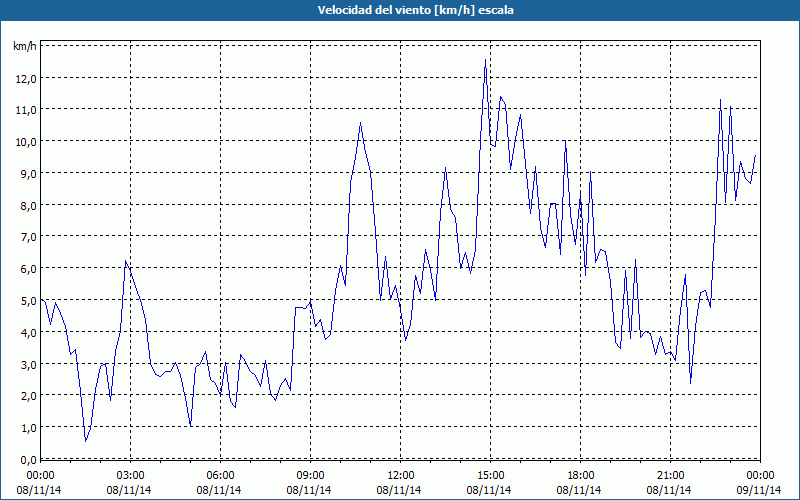
Task: Click the '6,0' y-axis label
Action: [x=29, y=269]
